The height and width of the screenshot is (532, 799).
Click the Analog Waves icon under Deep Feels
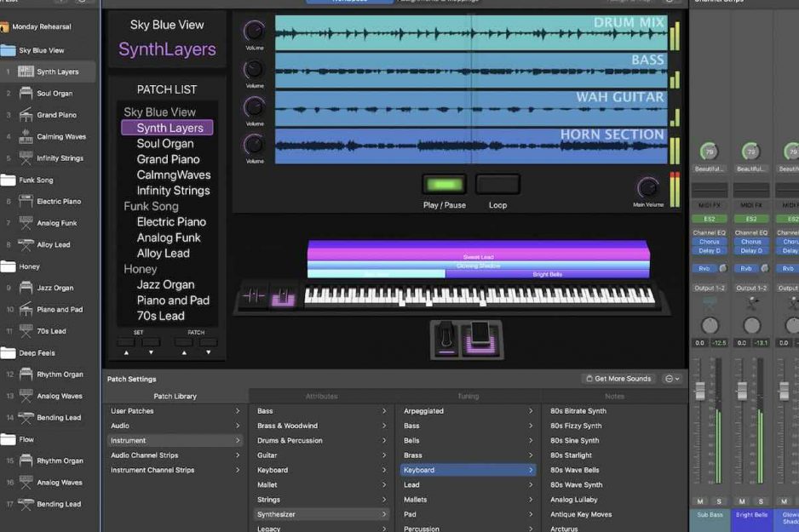coord(26,396)
